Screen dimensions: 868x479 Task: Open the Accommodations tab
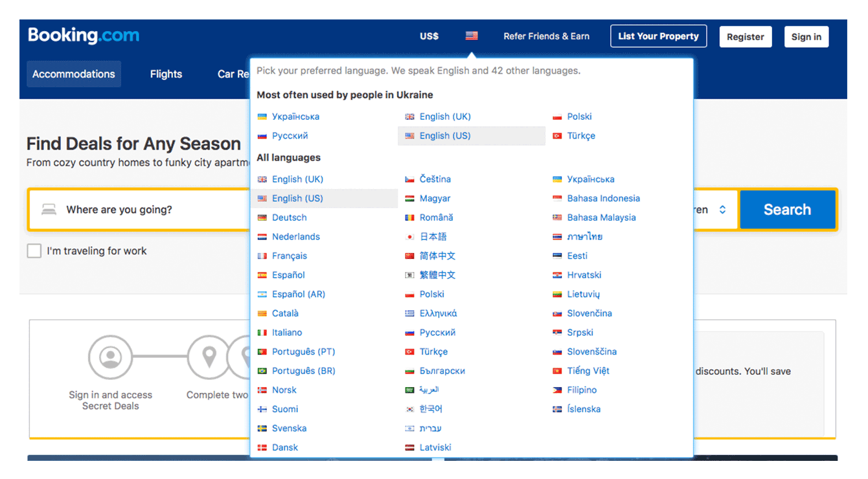coord(74,74)
